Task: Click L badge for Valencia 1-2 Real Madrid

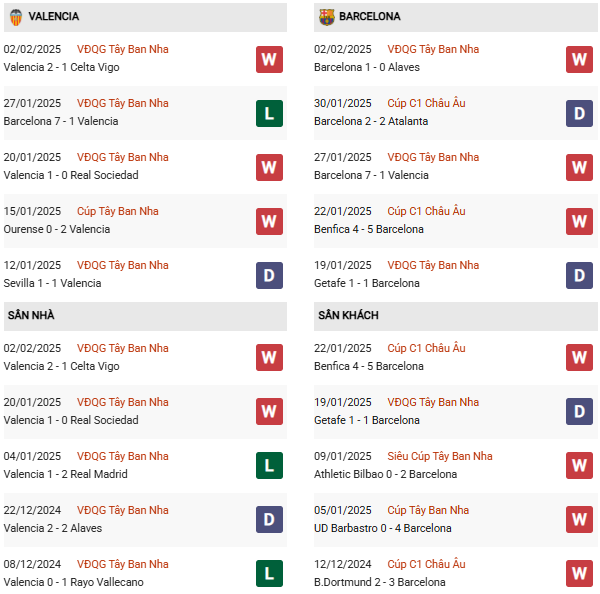Action: [x=269, y=466]
